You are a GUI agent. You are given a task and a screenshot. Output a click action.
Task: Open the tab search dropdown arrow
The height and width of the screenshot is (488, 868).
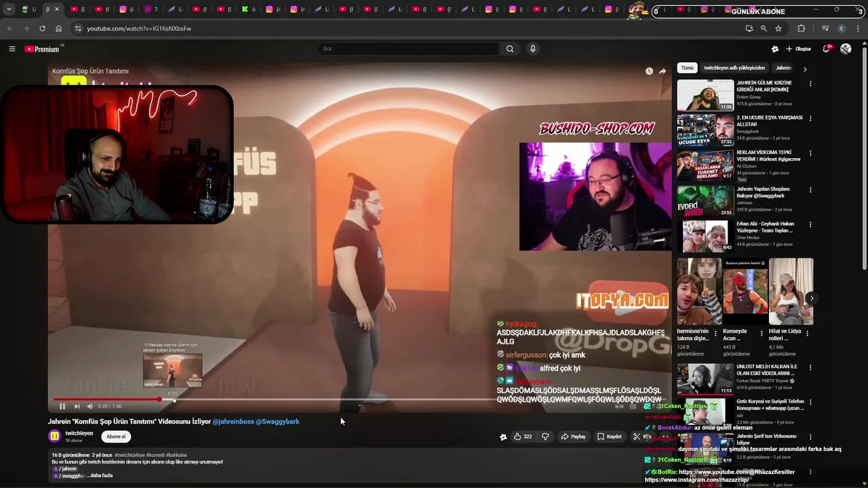pyautogui.click(x=9, y=9)
